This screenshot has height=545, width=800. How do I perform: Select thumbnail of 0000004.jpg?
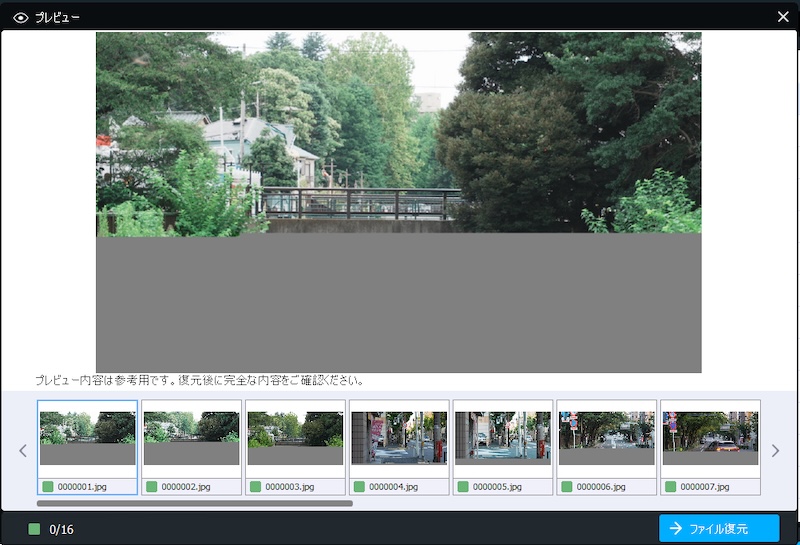[399, 438]
